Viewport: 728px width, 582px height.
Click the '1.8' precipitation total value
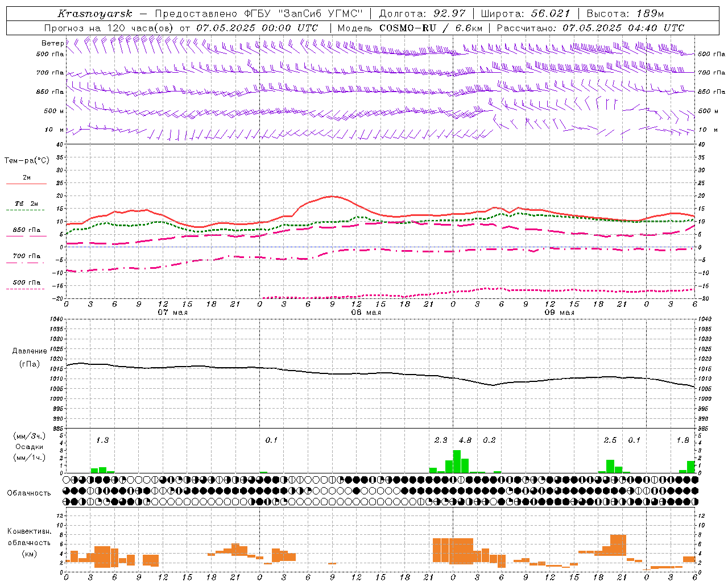pos(682,440)
